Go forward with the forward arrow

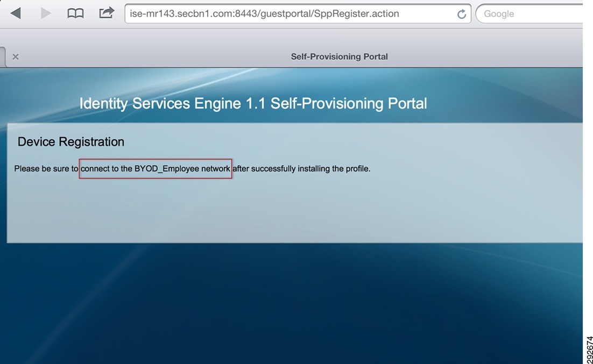tap(46, 13)
